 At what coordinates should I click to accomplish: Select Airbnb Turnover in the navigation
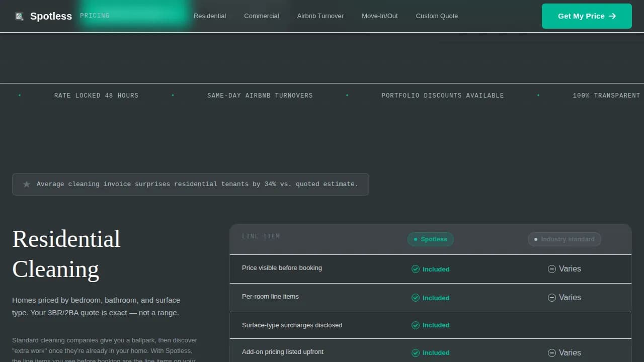(x=320, y=16)
